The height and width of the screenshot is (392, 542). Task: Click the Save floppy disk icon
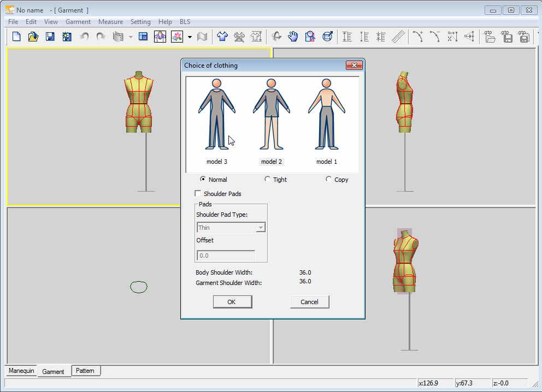(50, 37)
